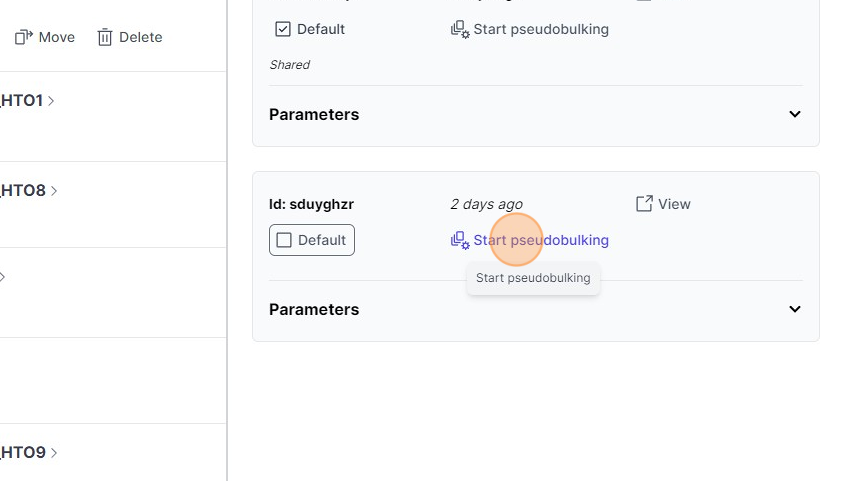Expand Parameters under Id sduyghzr
Screen dimensions: 860x481
(795, 309)
